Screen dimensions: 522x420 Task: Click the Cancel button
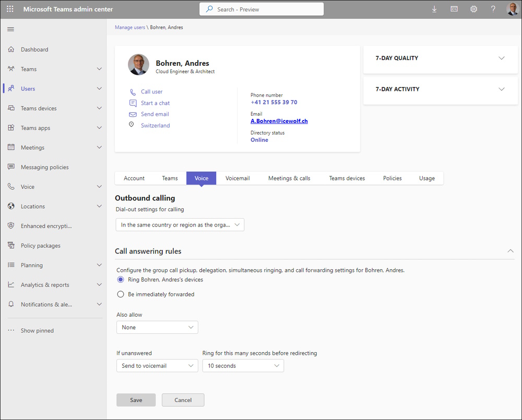pyautogui.click(x=183, y=400)
